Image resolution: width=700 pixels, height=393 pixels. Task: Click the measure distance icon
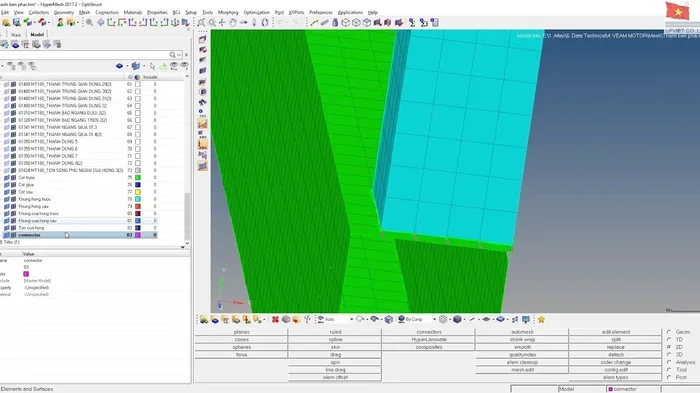click(314, 22)
